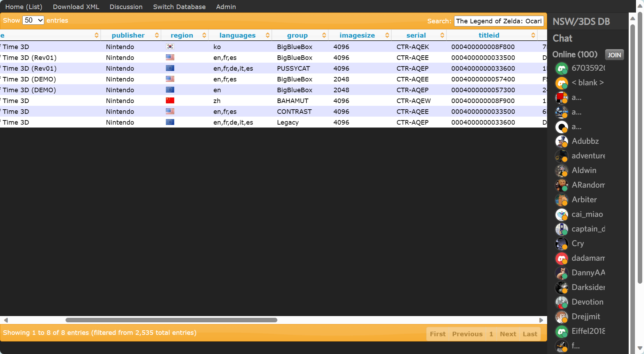This screenshot has height=354, width=644.
Task: Select page 1 in pagination
Action: click(x=491, y=334)
